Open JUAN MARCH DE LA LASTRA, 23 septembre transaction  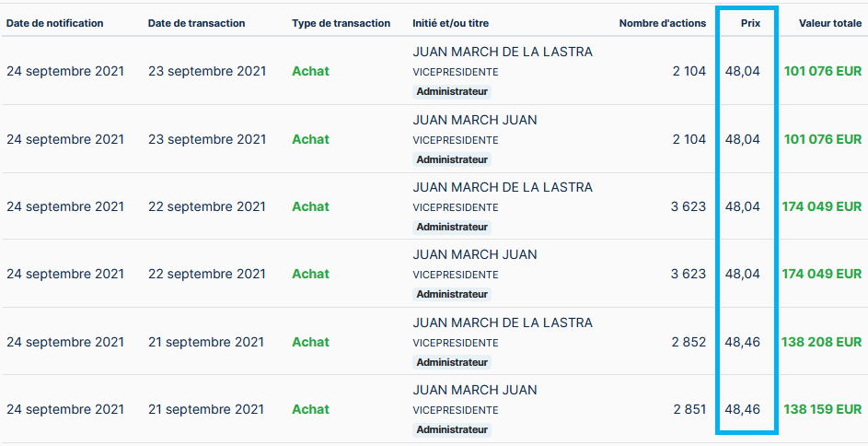pyautogui.click(x=503, y=53)
